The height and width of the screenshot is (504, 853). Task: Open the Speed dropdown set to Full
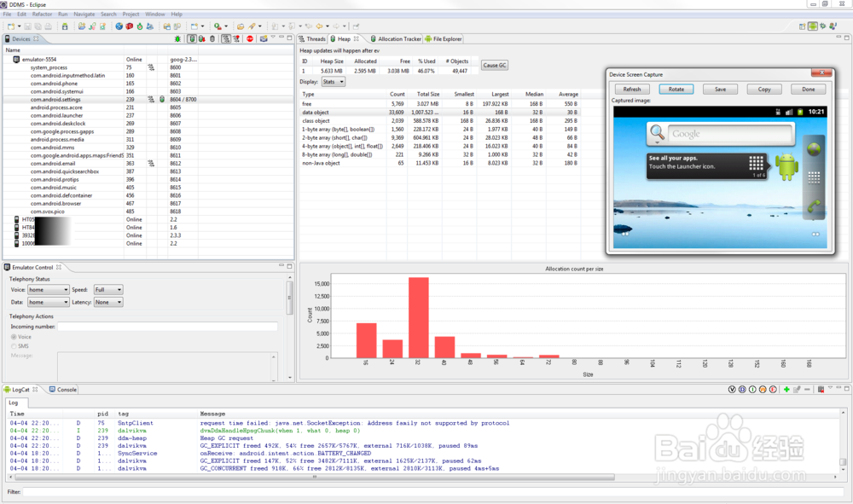tap(108, 290)
